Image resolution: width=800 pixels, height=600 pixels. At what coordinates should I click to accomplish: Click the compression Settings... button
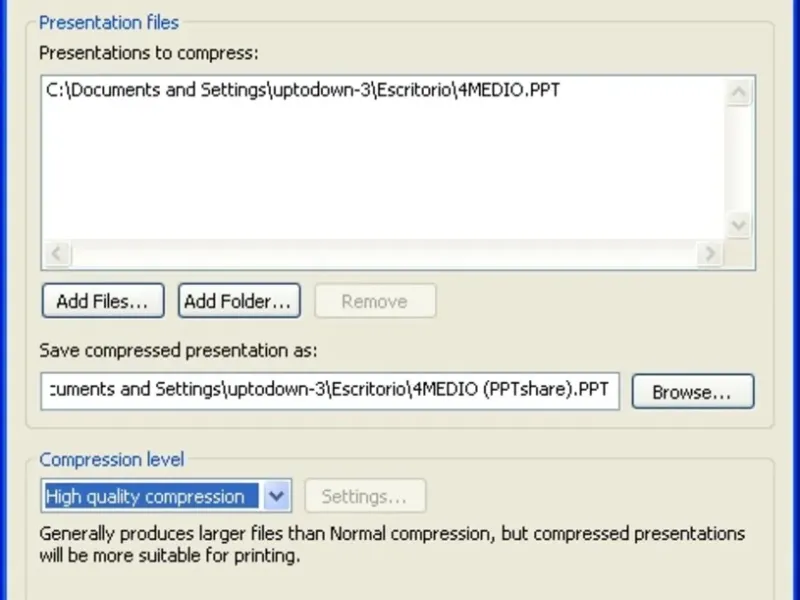tap(365, 496)
